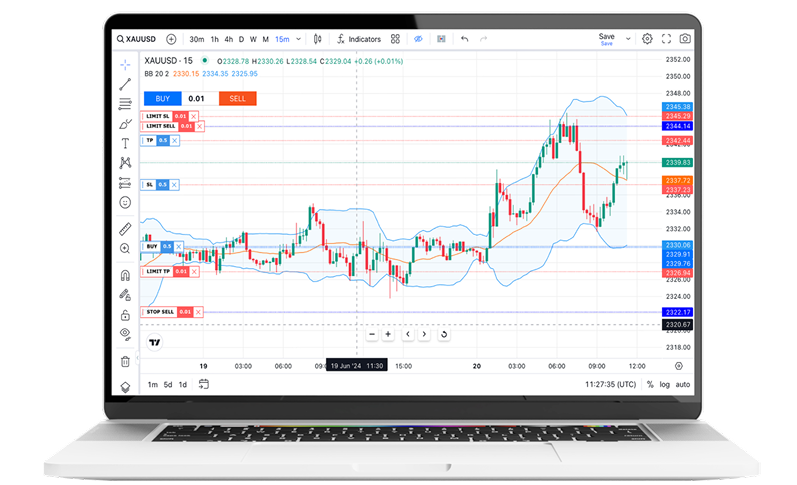Select the trend line drawing tool
The image size is (797, 485).
[125, 84]
